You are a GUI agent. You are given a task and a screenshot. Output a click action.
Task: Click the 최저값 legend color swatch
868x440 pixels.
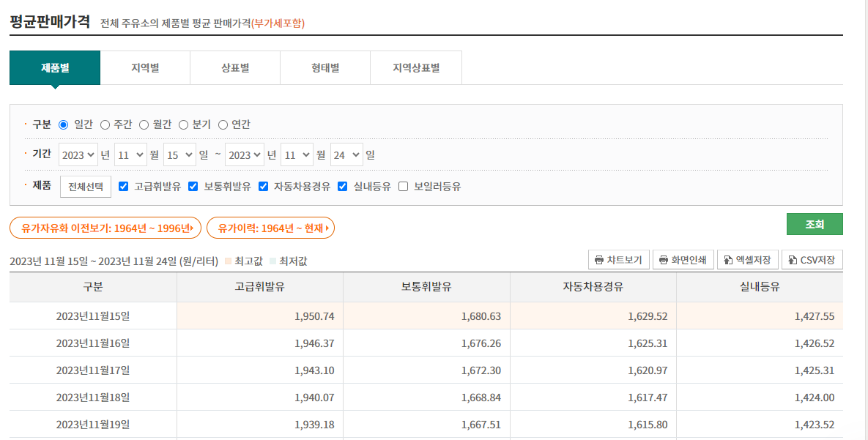[x=272, y=261]
